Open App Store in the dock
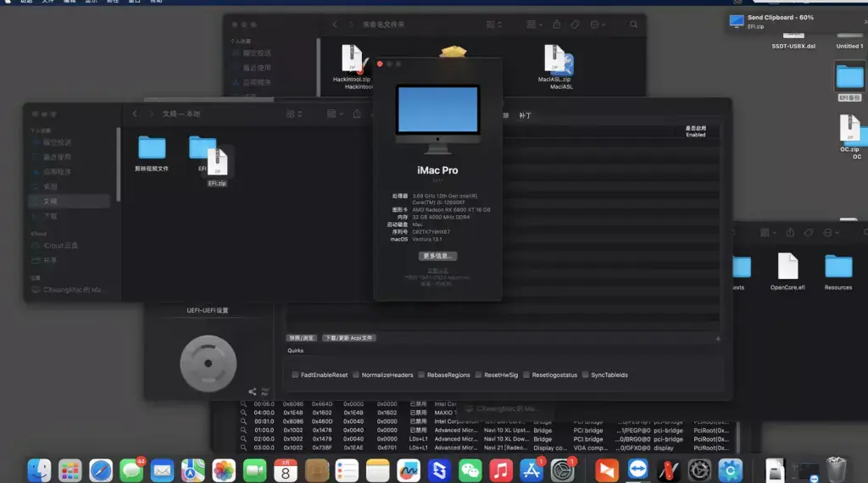868x483 pixels. pyautogui.click(x=531, y=471)
